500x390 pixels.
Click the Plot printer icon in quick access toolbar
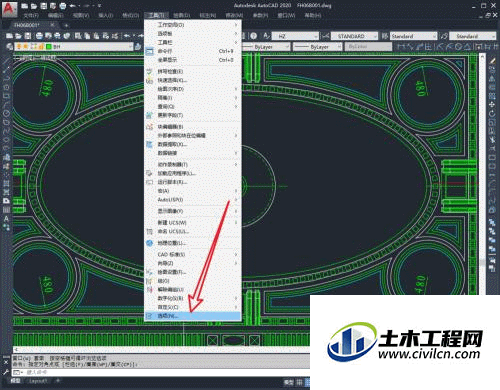pos(63,6)
